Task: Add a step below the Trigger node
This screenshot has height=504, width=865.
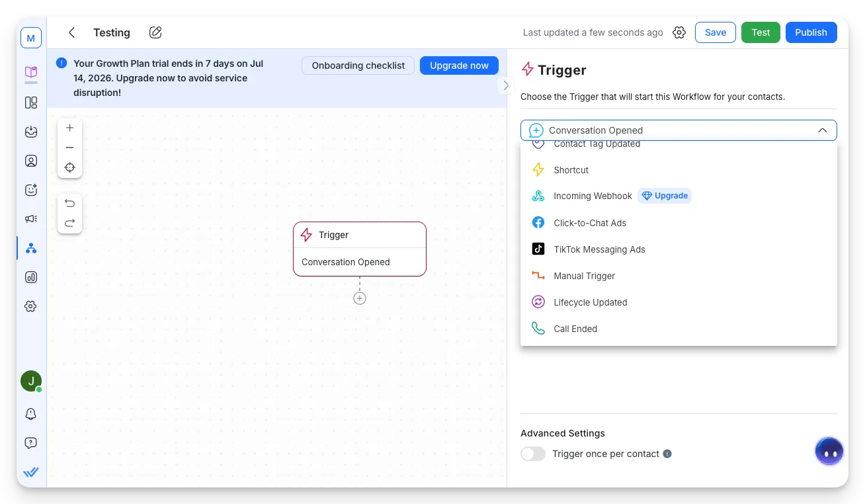Action: click(x=360, y=298)
